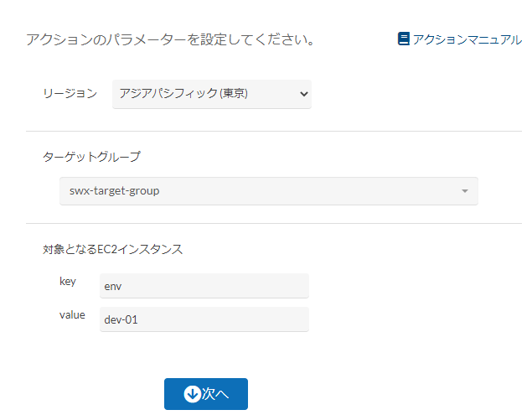This screenshot has width=532, height=415.
Task: Click the リージョン label
Action: tap(70, 93)
